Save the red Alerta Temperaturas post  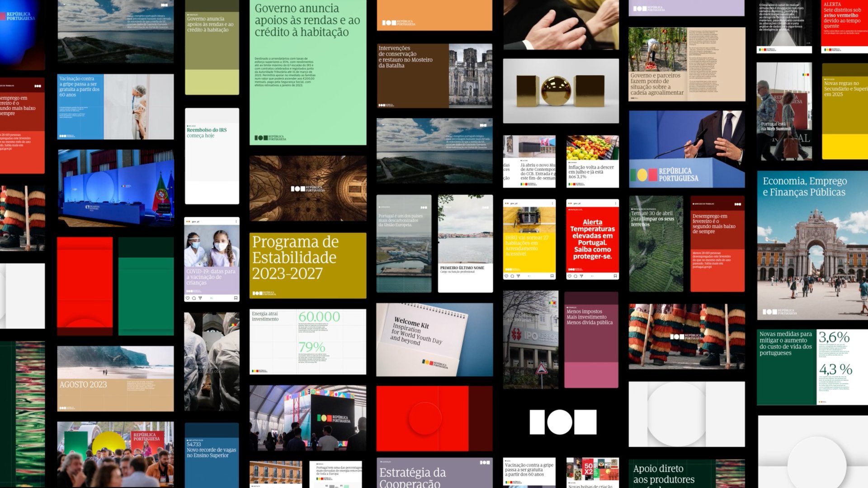(x=615, y=276)
